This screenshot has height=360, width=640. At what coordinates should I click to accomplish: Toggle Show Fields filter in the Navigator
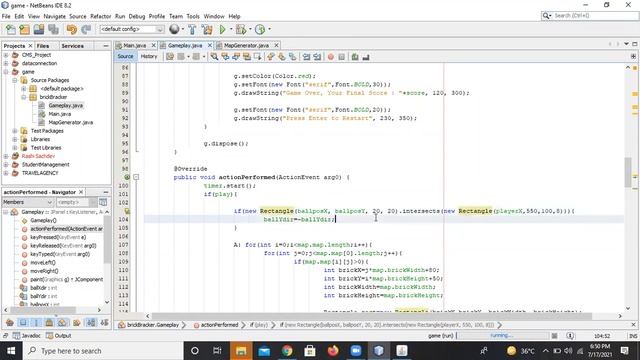23,322
